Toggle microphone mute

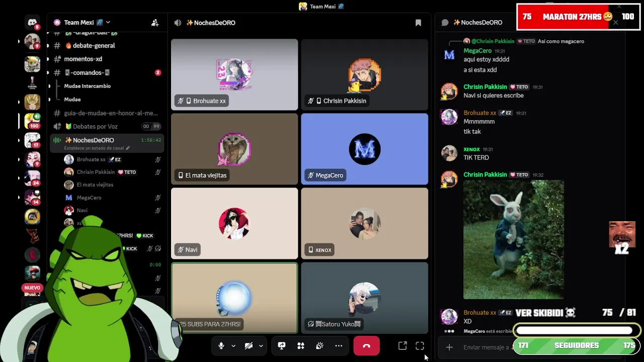(x=221, y=346)
